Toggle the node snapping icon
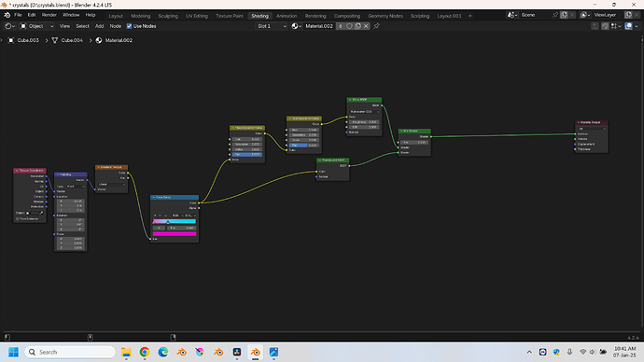The image size is (644, 362). pyautogui.click(x=605, y=26)
